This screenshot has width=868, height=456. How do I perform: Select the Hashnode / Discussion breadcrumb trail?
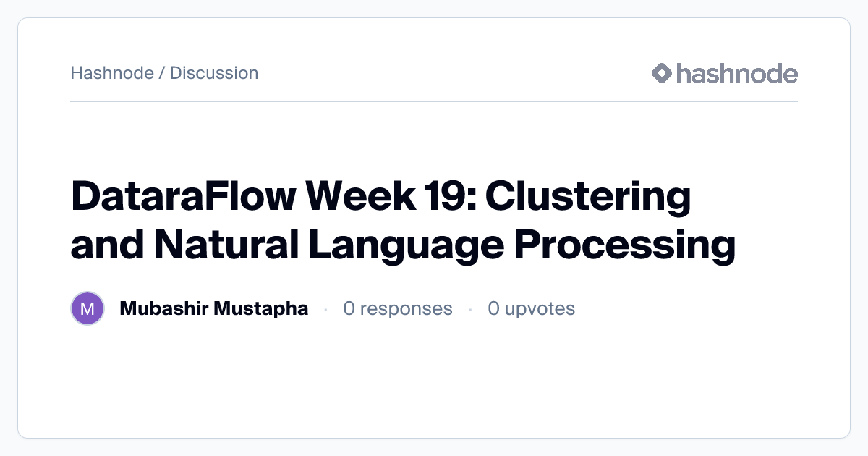tap(164, 73)
